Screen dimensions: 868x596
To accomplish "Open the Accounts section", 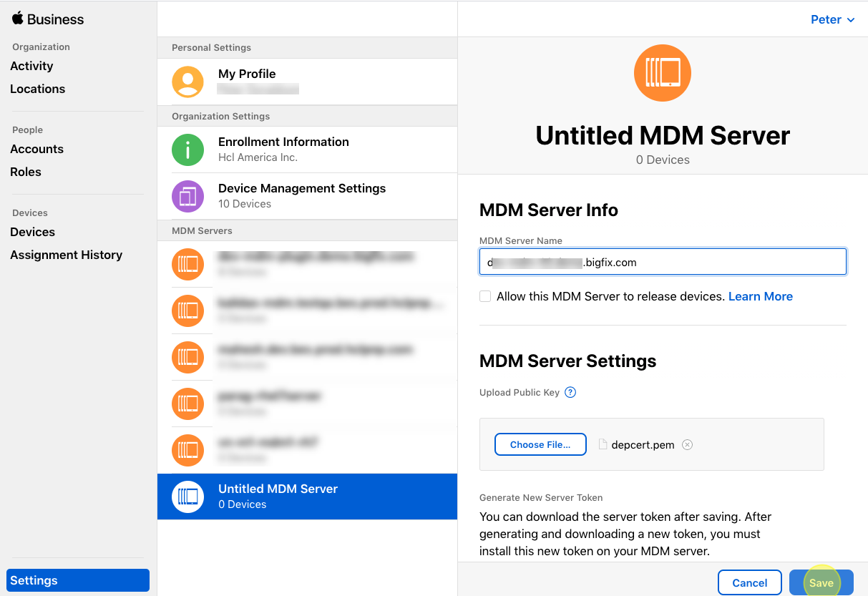I will pos(36,149).
